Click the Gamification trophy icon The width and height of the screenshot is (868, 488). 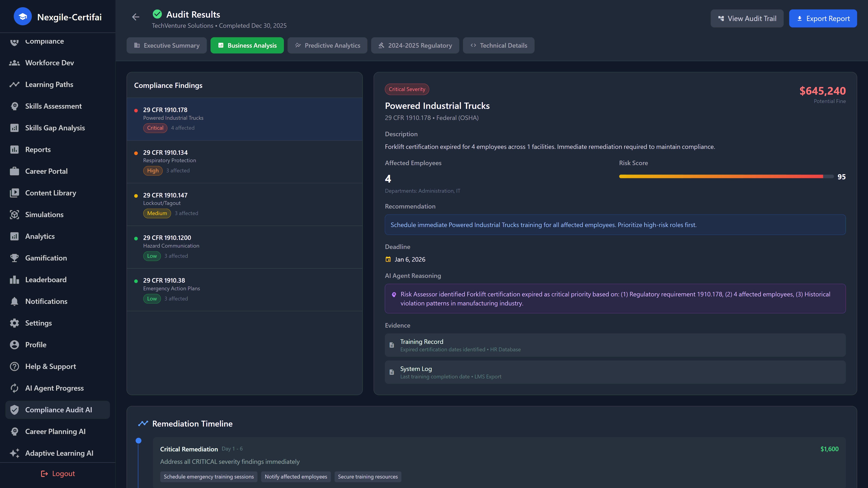click(14, 258)
